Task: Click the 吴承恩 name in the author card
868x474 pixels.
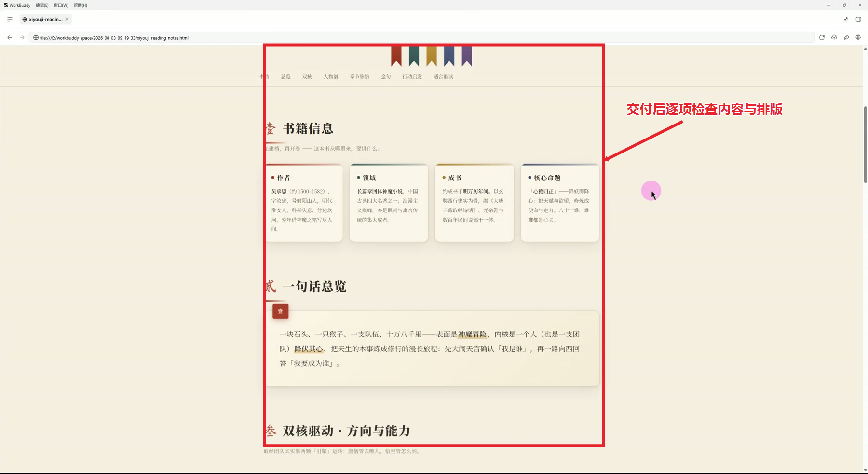Action: click(279, 192)
